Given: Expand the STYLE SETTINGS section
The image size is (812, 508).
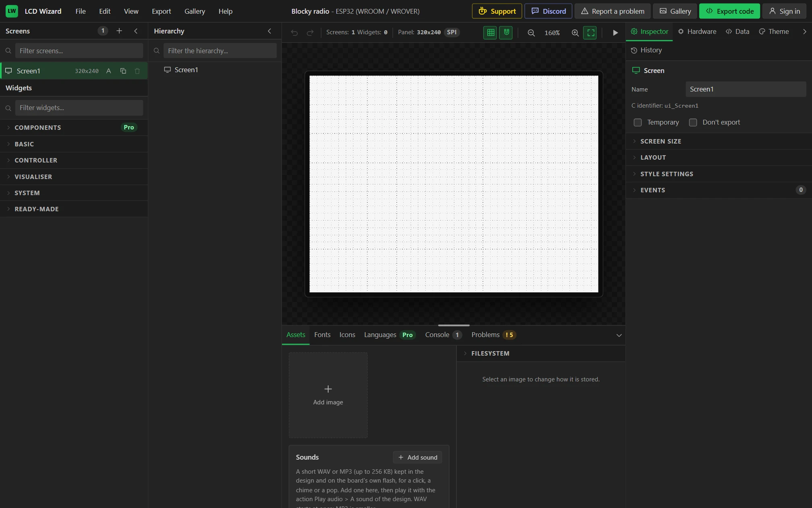Looking at the screenshot, I should click(x=719, y=174).
